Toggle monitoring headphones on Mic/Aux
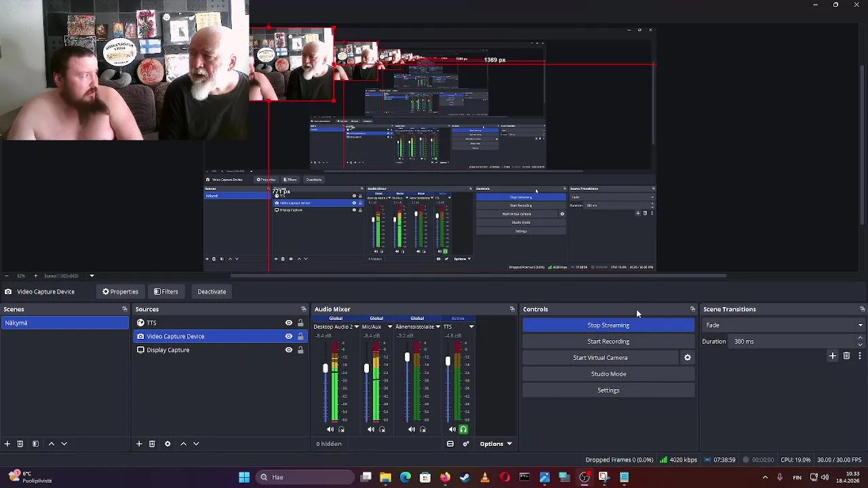 [382, 429]
